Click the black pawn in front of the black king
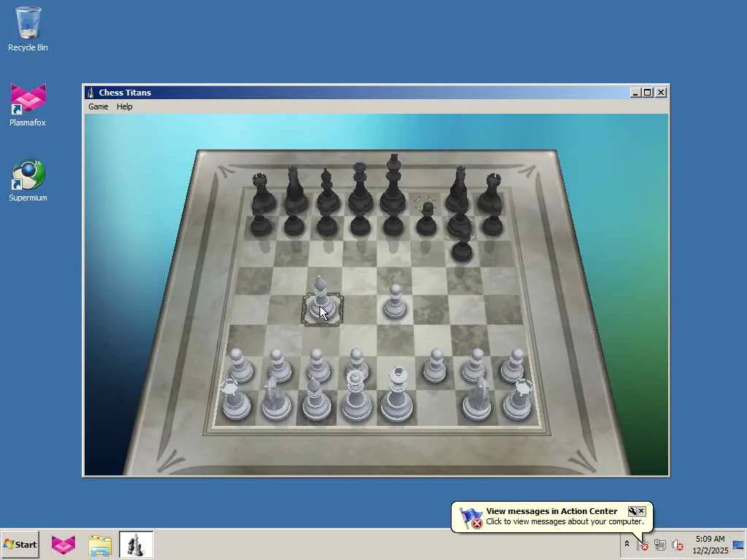Image resolution: width=747 pixels, height=560 pixels. (x=393, y=224)
